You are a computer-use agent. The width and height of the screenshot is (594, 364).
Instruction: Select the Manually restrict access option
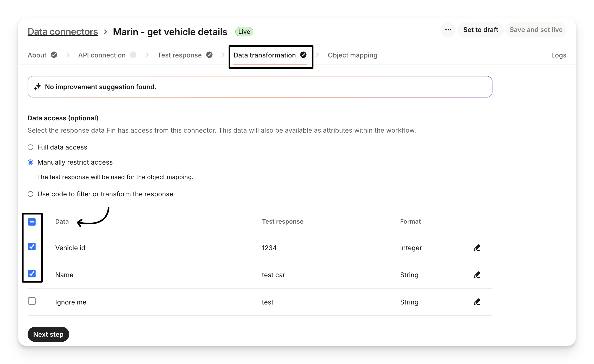pos(30,162)
